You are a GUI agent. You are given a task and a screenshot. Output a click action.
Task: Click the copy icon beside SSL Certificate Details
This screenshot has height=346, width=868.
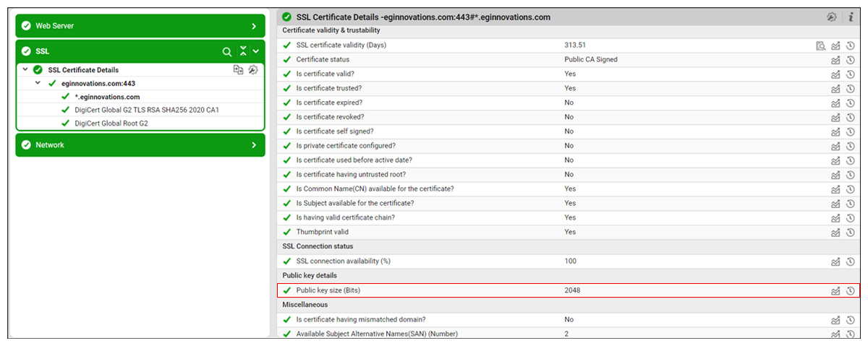click(x=238, y=70)
